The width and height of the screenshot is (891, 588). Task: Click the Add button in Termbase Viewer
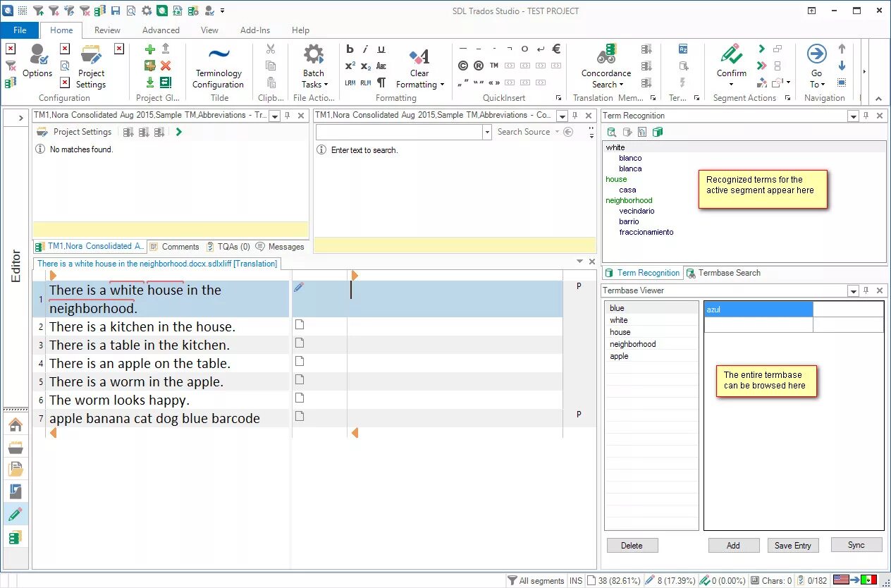point(733,545)
